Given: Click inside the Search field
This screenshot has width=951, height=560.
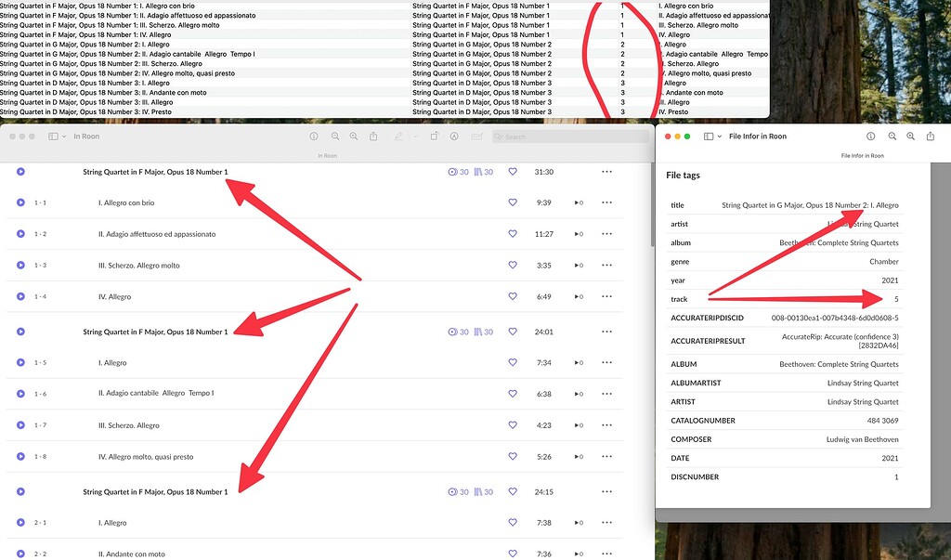Looking at the screenshot, I should [557, 137].
